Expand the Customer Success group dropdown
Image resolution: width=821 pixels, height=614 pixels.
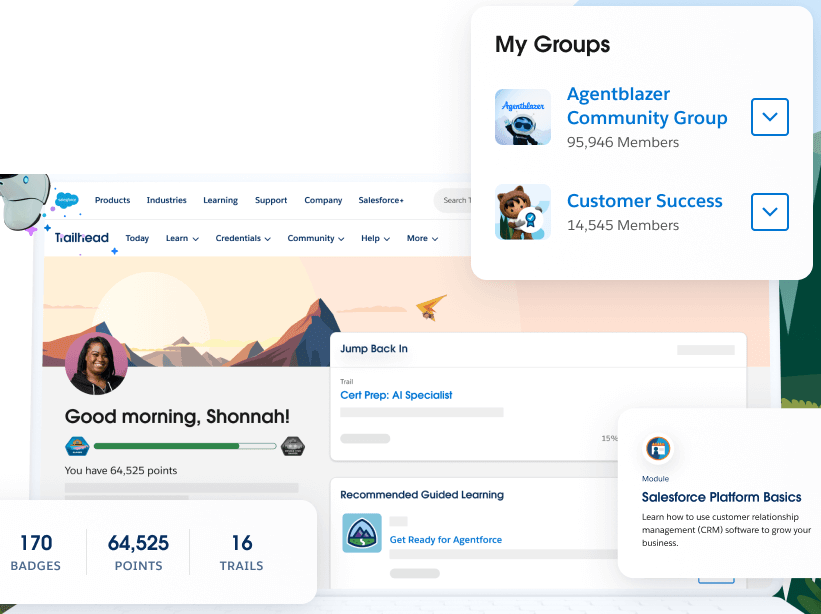tap(770, 212)
